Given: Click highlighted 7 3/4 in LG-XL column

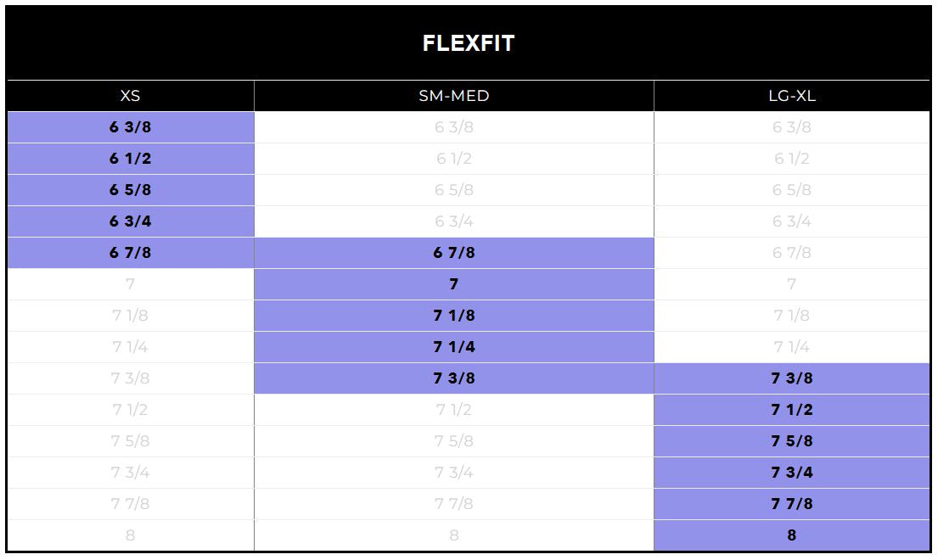Looking at the screenshot, I should [792, 472].
